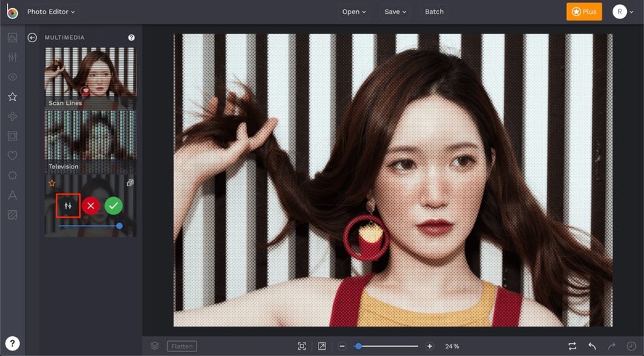The width and height of the screenshot is (644, 356).
Task: Toggle layers panel icon in bottom bar
Action: [155, 346]
